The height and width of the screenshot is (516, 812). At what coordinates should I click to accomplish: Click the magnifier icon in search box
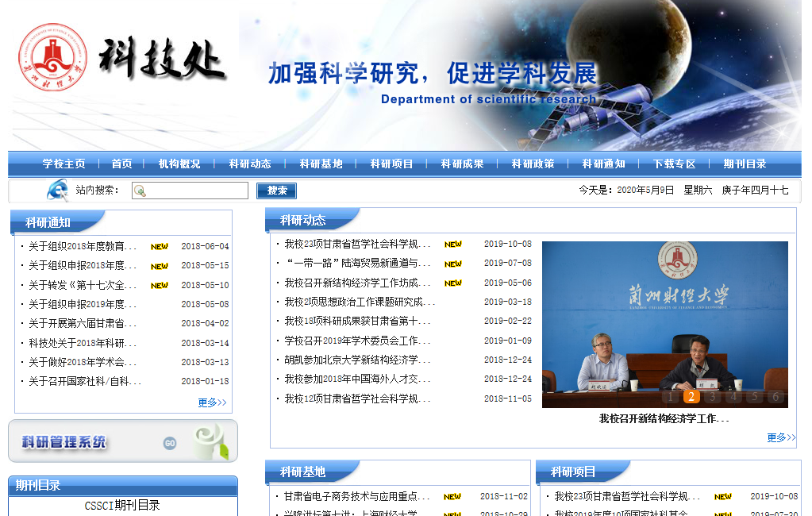pyautogui.click(x=140, y=191)
